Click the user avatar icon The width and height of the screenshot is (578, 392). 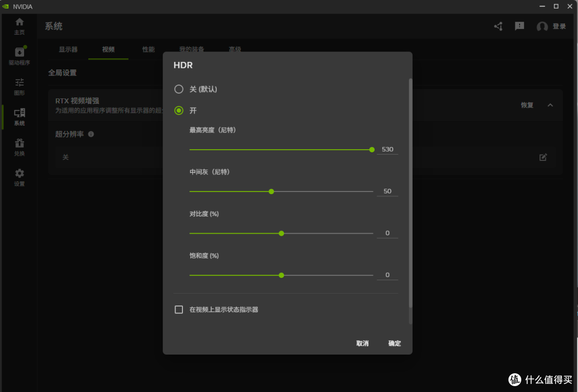542,26
